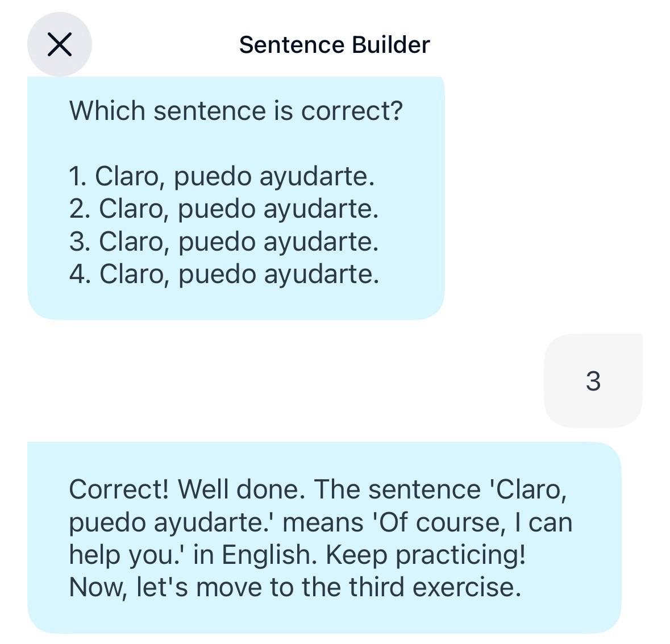The height and width of the screenshot is (644, 670).
Task: Click the number "1." in the options list
Action: coord(78,176)
